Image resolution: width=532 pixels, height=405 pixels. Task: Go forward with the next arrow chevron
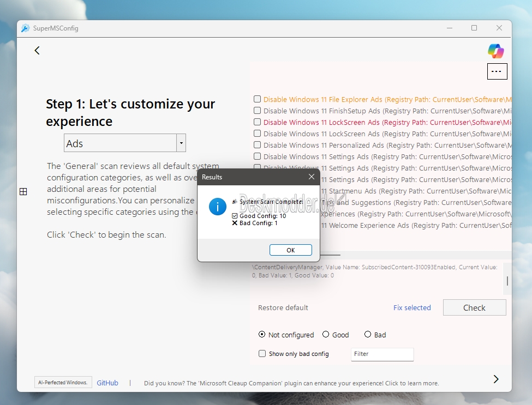tap(495, 379)
